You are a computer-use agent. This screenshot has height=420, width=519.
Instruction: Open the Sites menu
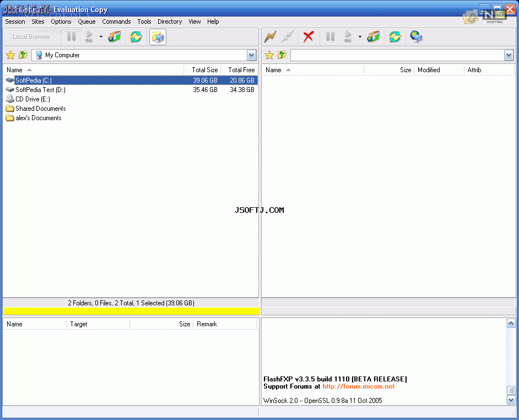coord(37,21)
